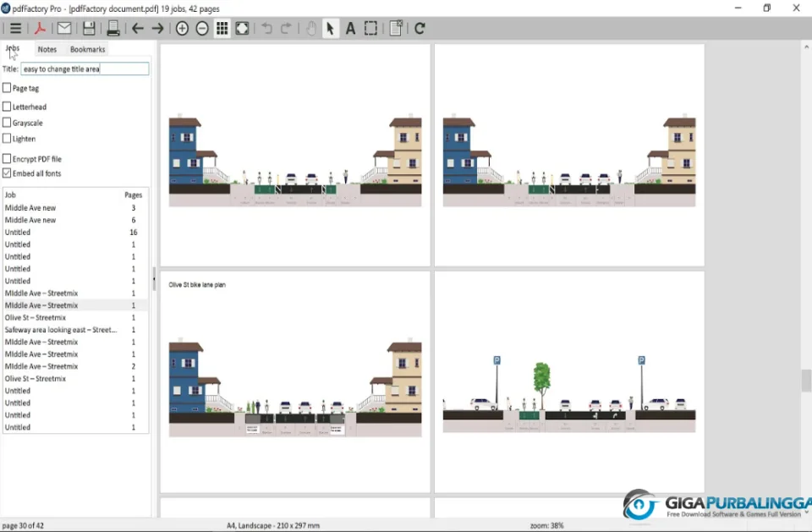The image size is (812, 532).
Task: Click the undo arrow icon
Action: coord(266,29)
